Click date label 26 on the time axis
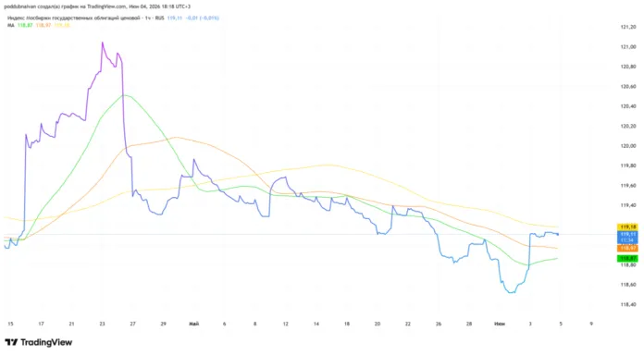 coord(439,324)
